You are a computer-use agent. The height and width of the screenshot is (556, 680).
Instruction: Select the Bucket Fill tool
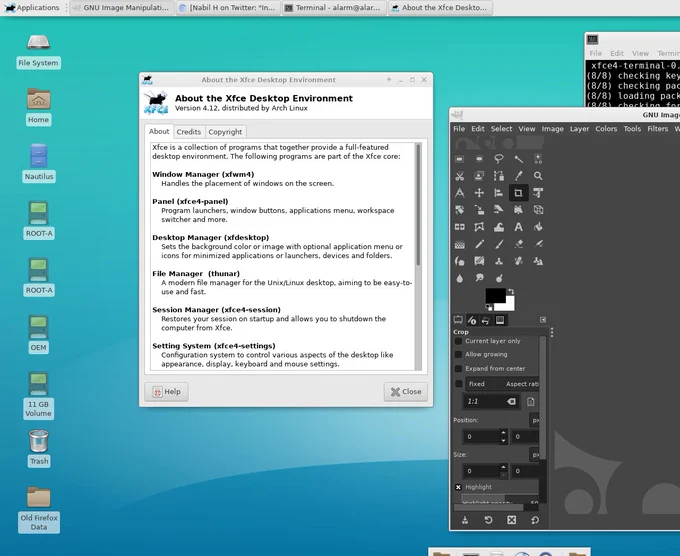tap(538, 227)
